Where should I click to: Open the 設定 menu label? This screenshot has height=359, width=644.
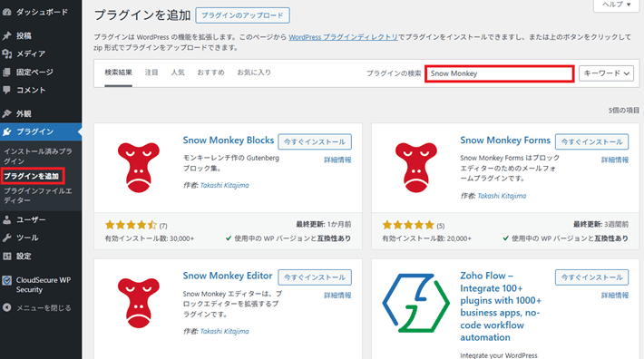(x=24, y=256)
